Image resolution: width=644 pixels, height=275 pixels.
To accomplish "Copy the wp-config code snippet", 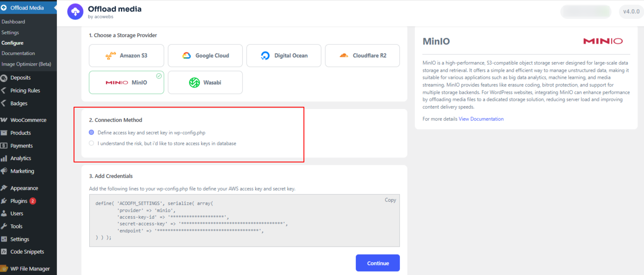I will pyautogui.click(x=390, y=200).
